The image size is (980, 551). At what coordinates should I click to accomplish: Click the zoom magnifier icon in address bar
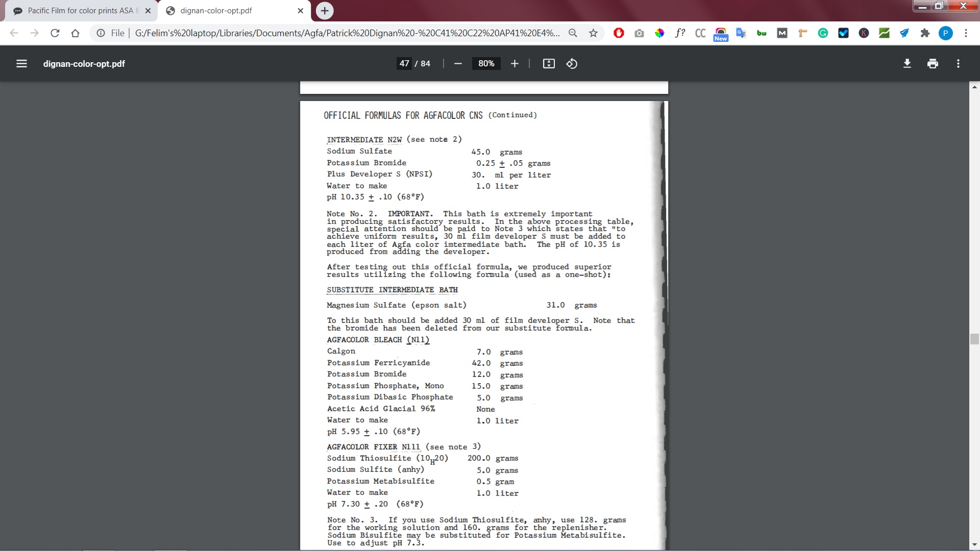(573, 33)
